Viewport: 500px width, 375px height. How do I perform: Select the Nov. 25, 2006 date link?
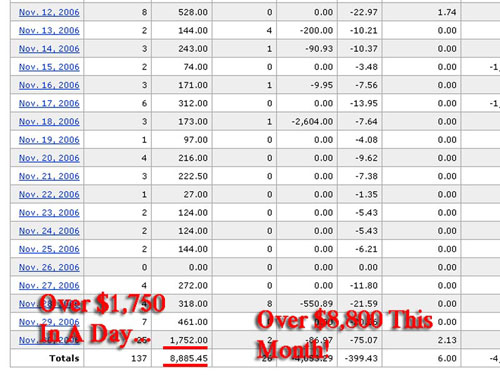coord(49,249)
